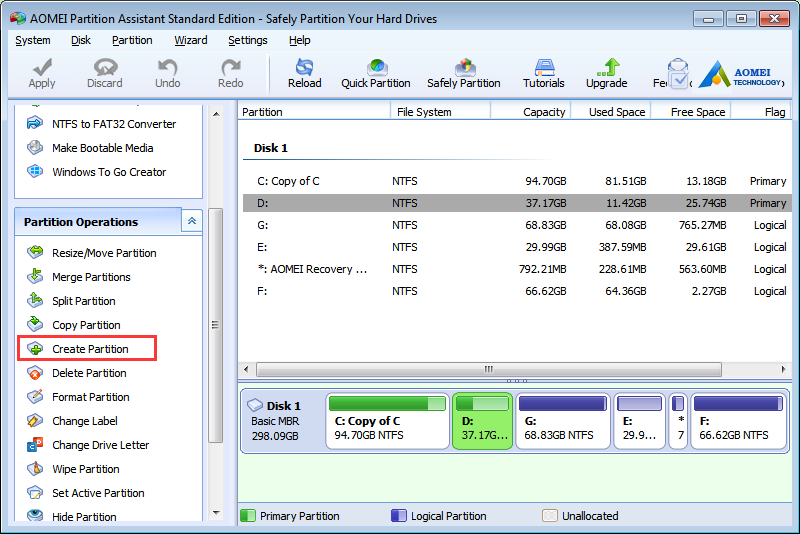Click the Redo arrow icon

pos(231,67)
